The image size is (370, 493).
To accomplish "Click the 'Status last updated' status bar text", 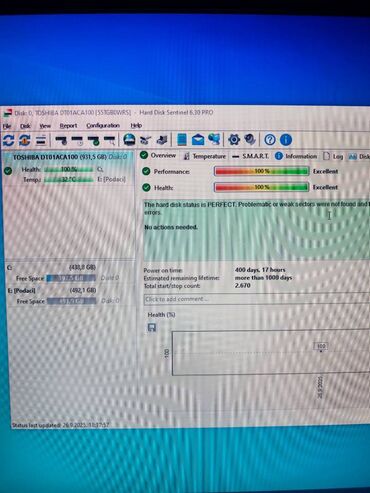I will 60,425.
